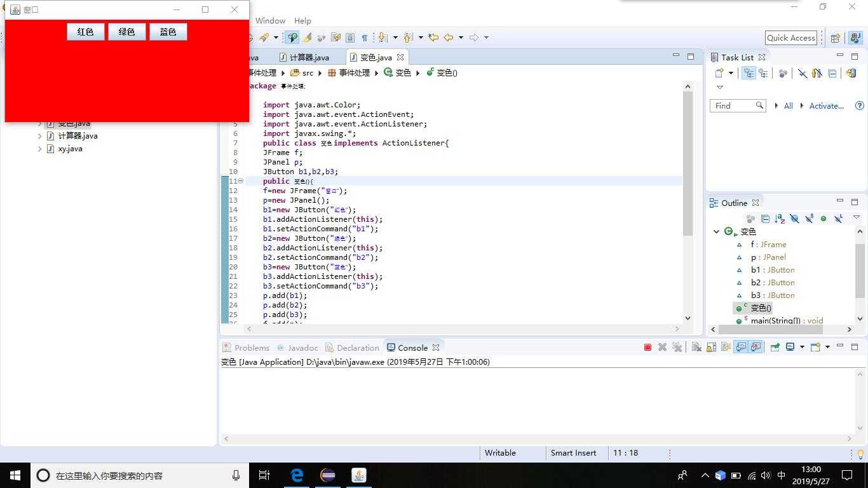The height and width of the screenshot is (488, 868).
Task: Collapse the constructor fold at line 11
Action: [241, 181]
